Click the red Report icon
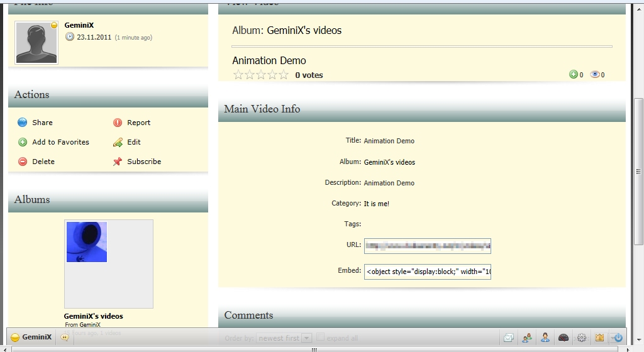The image size is (644, 352). 118,123
